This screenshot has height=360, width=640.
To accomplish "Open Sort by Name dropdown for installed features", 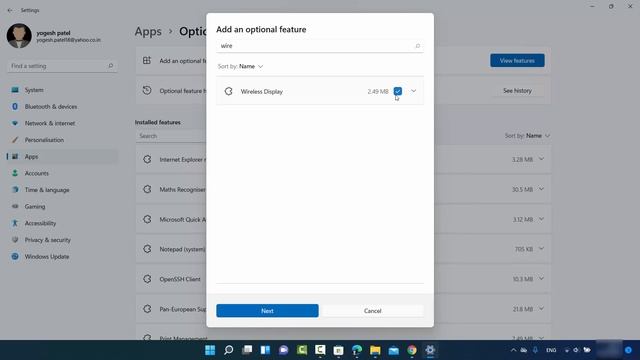I will pos(527,136).
